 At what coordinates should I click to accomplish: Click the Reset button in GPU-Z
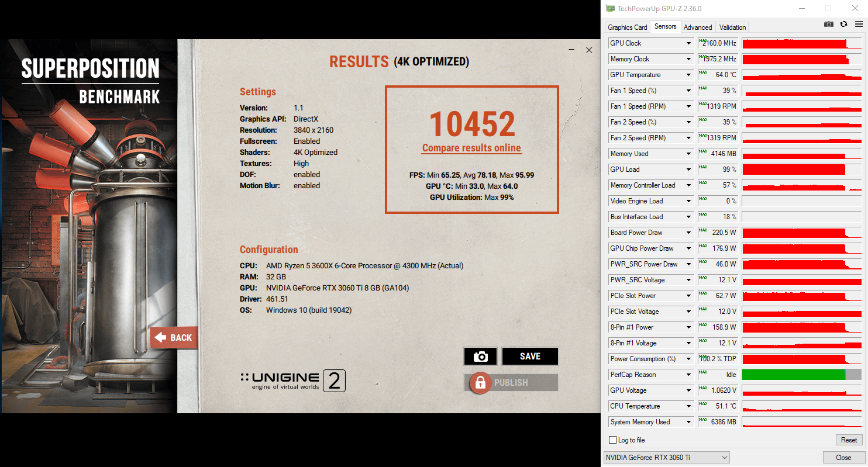[x=849, y=440]
